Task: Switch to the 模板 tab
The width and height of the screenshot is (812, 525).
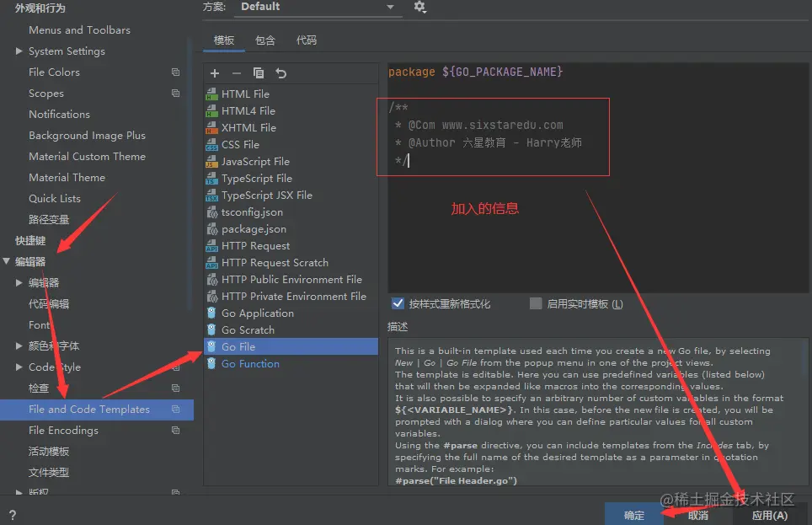Action: click(x=224, y=40)
